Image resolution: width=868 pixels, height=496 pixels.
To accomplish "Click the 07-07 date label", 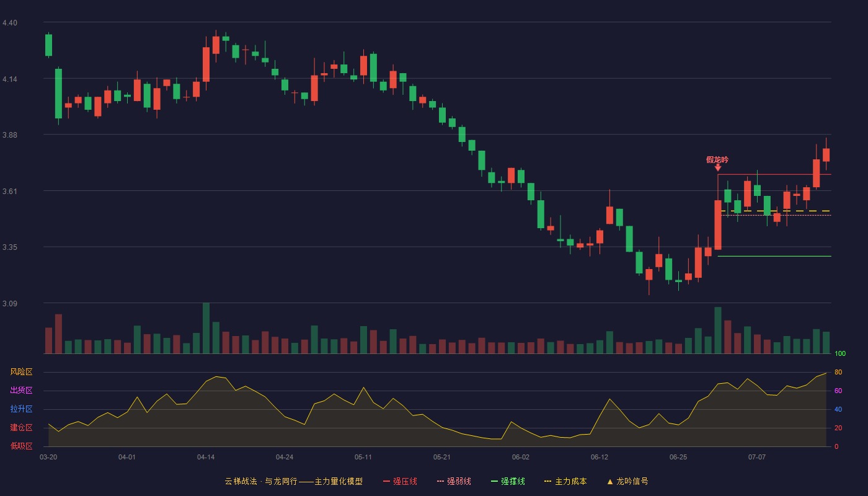I will (x=757, y=457).
